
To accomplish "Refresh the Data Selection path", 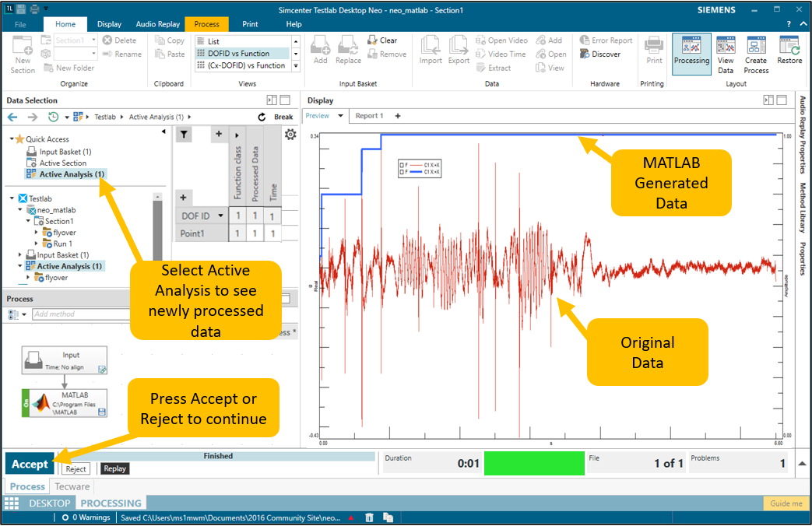I will coord(262,117).
